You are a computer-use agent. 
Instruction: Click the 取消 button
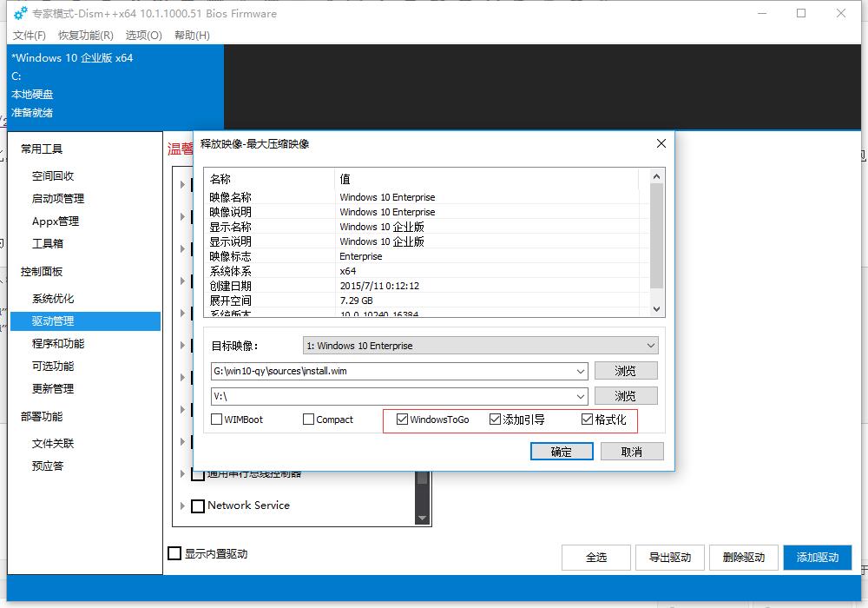(632, 452)
